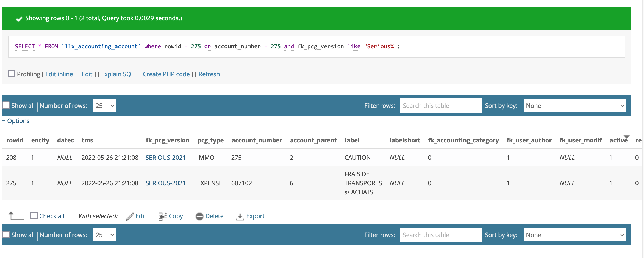Toggle Show all in the bottom toolbar
Image resolution: width=644 pixels, height=258 pixels.
6,235
